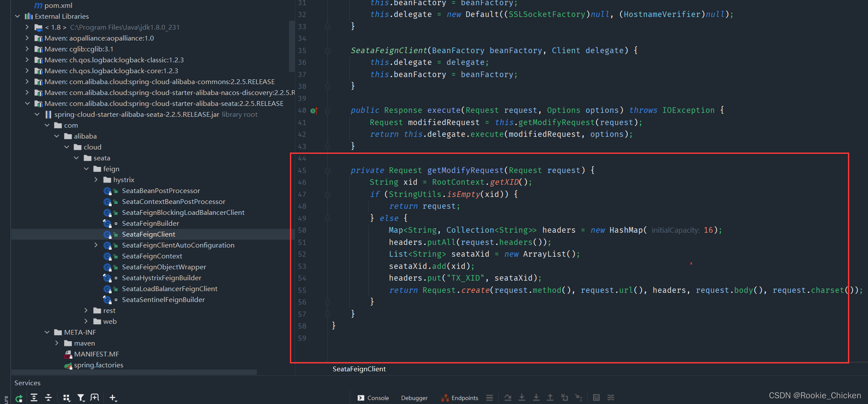This screenshot has width=868, height=404.
Task: Click the spring.factories file icon
Action: (x=68, y=365)
